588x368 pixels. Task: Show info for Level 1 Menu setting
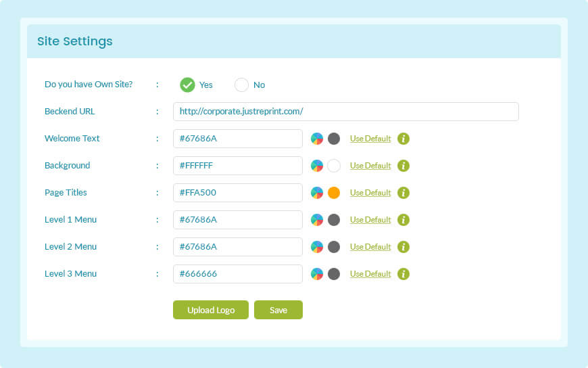pos(403,220)
